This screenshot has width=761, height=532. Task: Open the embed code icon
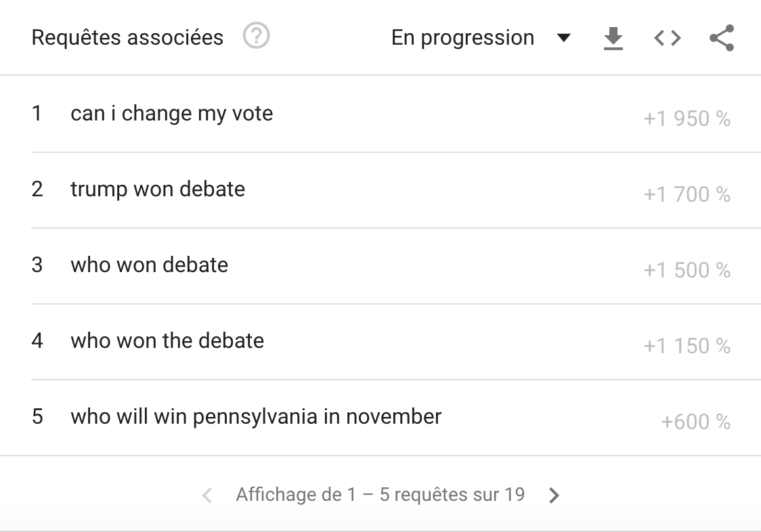pyautogui.click(x=667, y=38)
